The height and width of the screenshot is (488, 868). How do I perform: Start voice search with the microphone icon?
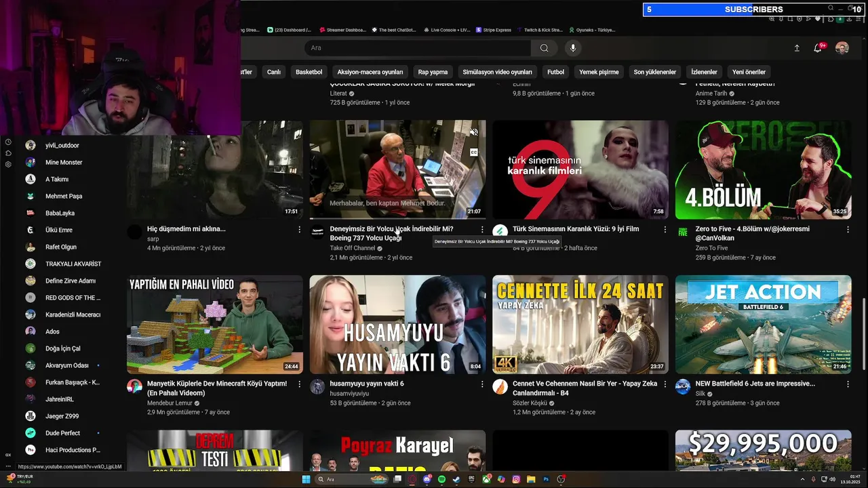(x=573, y=48)
